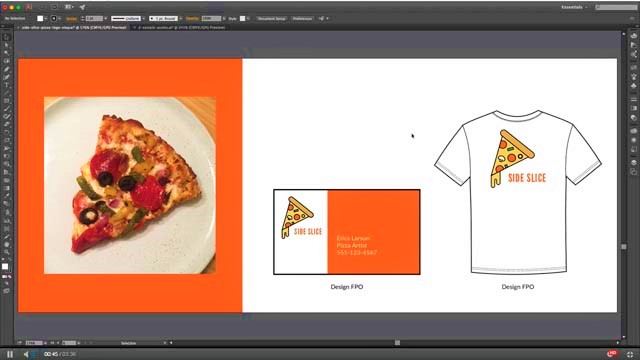Open the Artboards panel icon in dock

pyautogui.click(x=633, y=172)
